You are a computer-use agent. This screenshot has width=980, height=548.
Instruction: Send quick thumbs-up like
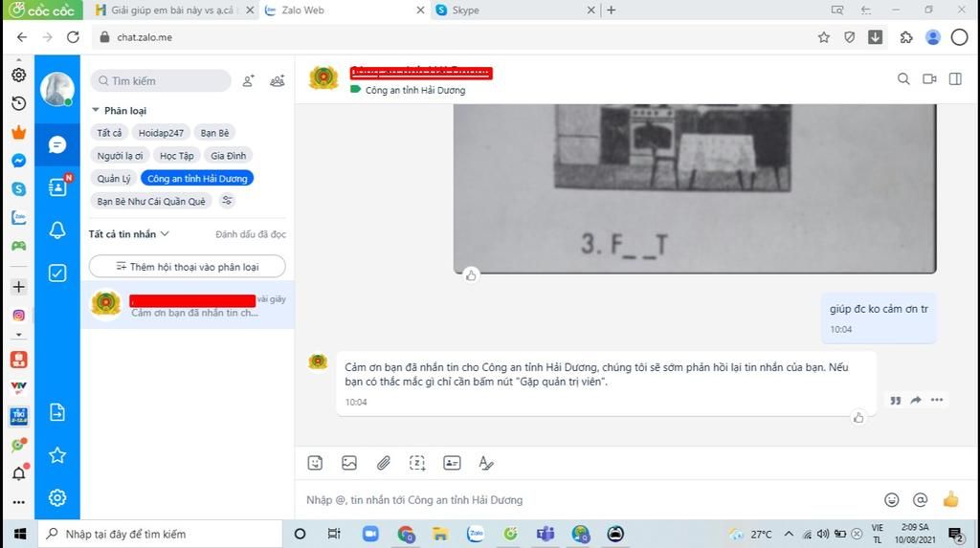point(950,499)
